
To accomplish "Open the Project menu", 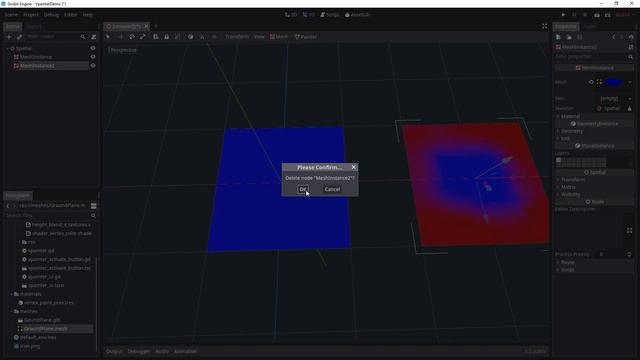I will click(x=30, y=14).
